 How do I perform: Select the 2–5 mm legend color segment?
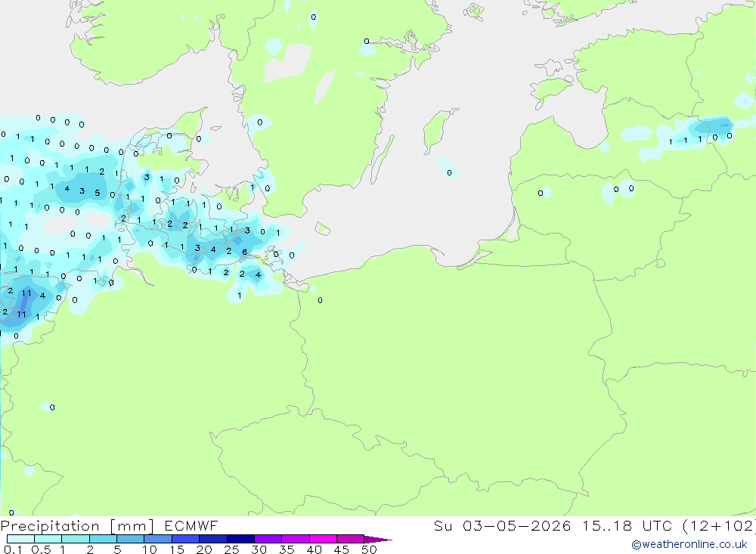[x=103, y=539]
